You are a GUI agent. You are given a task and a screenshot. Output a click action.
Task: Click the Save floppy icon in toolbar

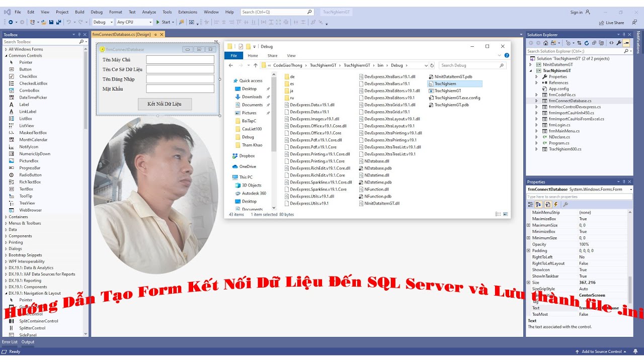tap(52, 22)
